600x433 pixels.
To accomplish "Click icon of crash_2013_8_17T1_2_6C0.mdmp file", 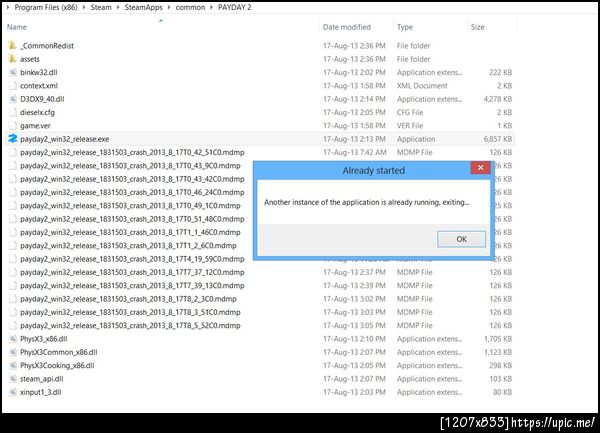I will [x=13, y=246].
